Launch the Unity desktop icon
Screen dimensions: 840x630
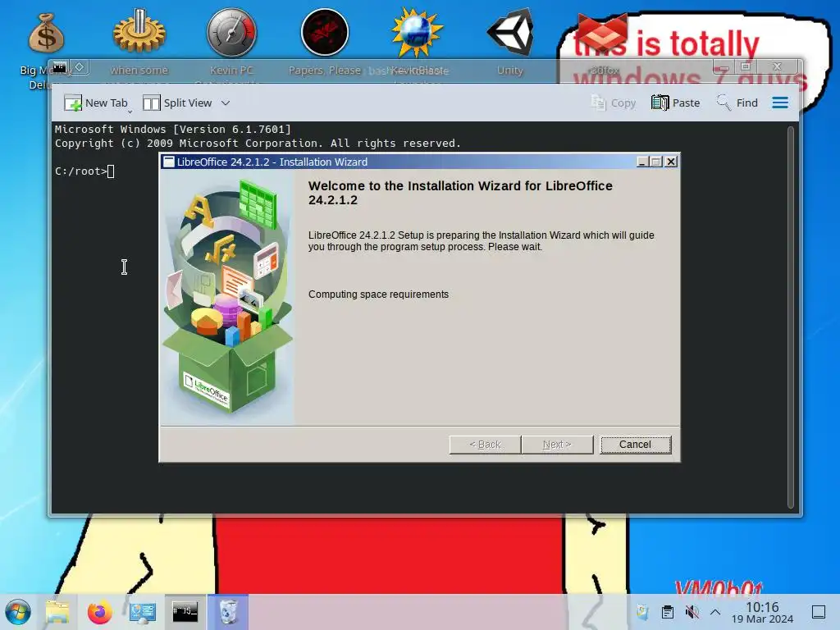[x=510, y=32]
